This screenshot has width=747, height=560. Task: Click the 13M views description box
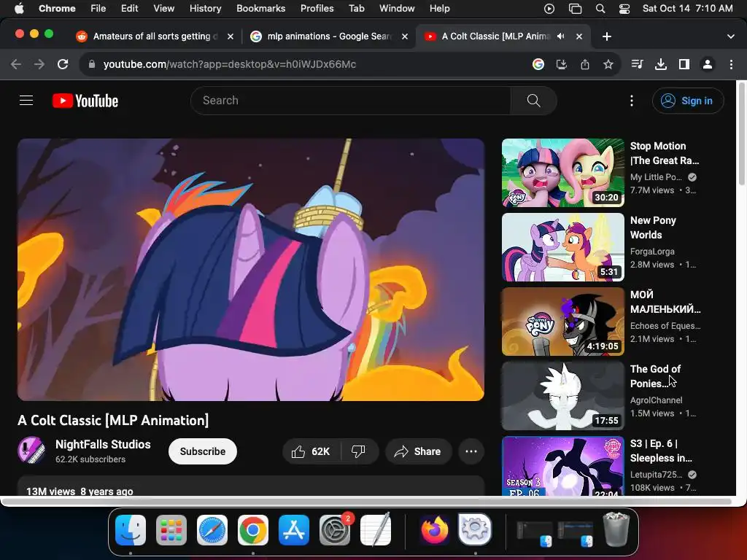[x=251, y=486]
